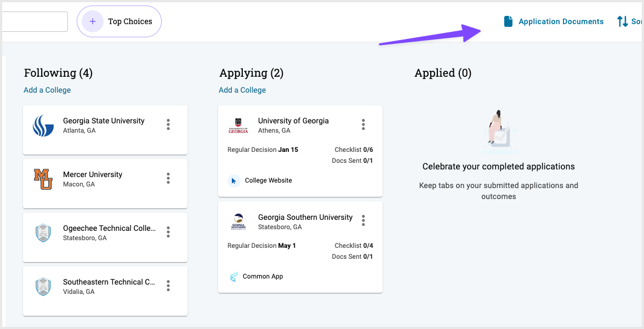
Task: Click the Georgia State University logo
Action: (43, 126)
